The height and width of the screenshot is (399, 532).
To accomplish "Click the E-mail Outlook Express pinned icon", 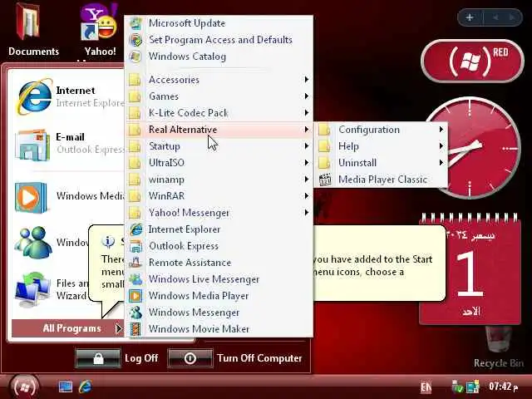I will 32,145.
